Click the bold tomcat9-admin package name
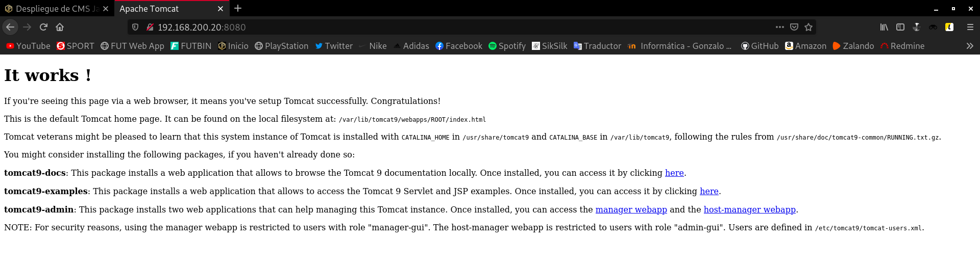The width and height of the screenshot is (980, 267). (x=39, y=209)
